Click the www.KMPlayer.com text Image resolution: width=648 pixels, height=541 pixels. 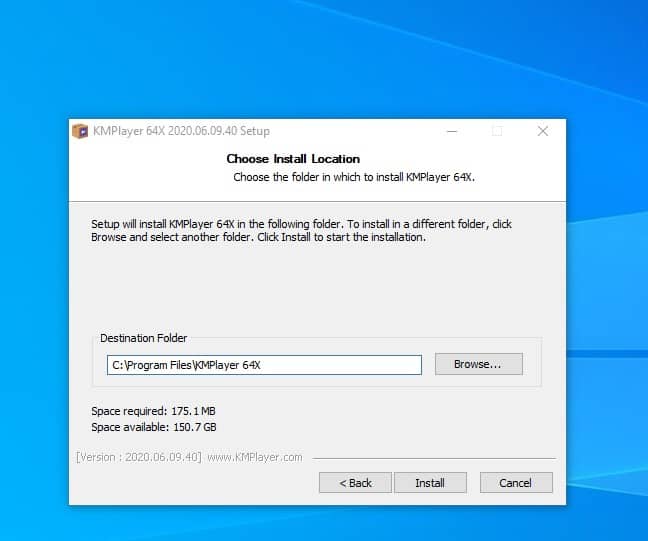click(x=255, y=457)
